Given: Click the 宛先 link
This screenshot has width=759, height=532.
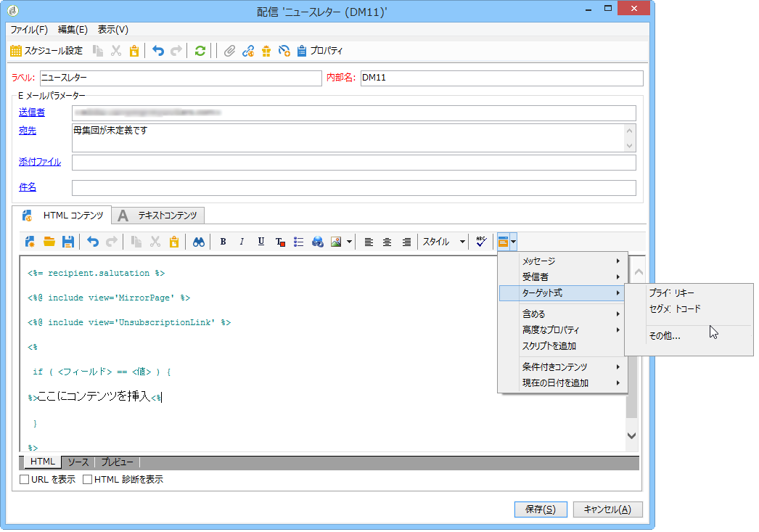Looking at the screenshot, I should click(28, 131).
